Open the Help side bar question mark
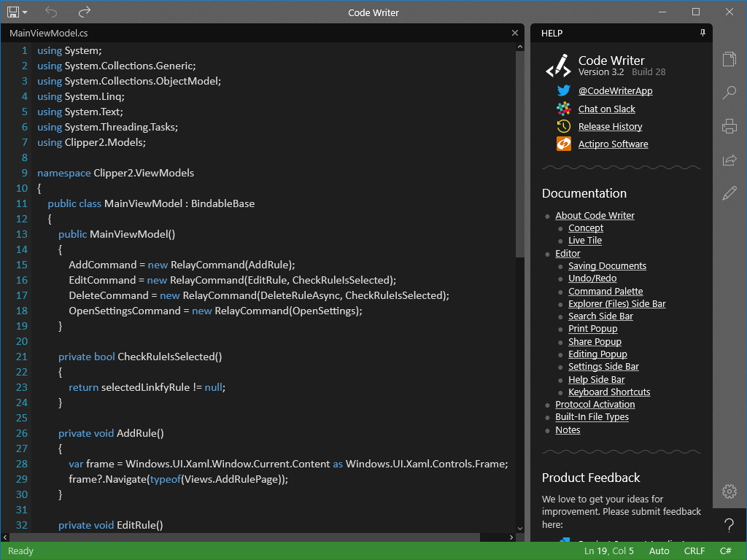 [x=729, y=524]
